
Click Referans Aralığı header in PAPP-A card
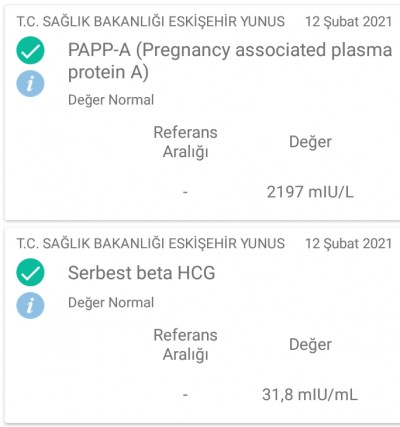pyautogui.click(x=185, y=142)
